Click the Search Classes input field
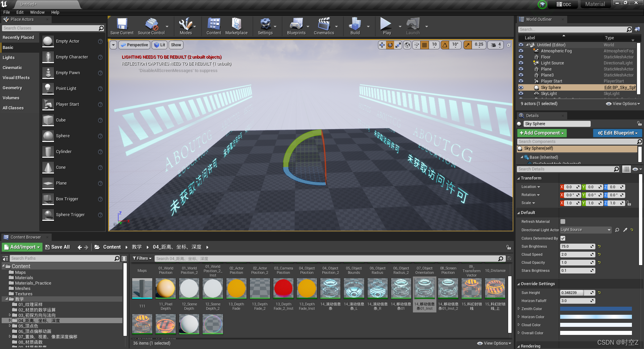 50,28
